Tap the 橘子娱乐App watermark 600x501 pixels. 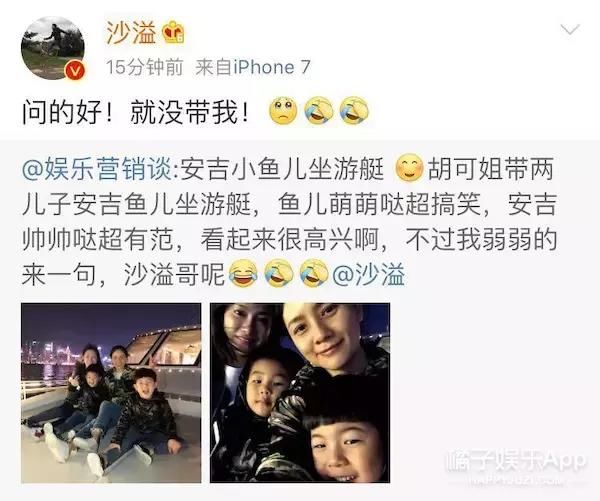click(516, 460)
